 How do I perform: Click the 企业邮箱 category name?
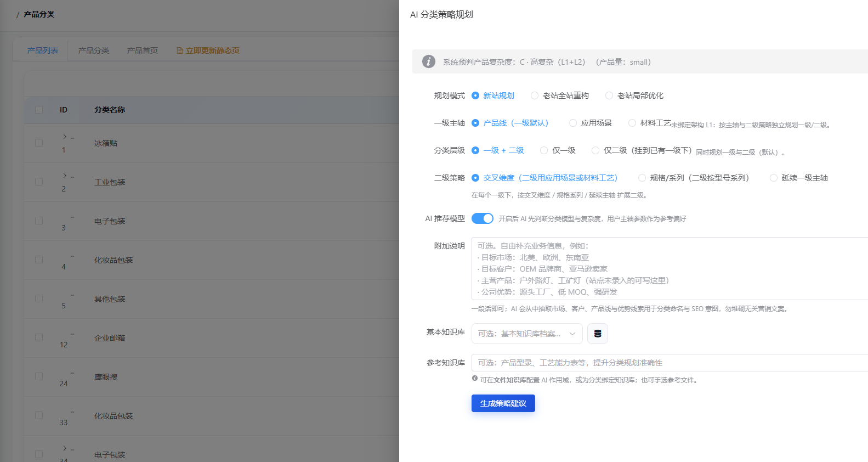click(110, 338)
